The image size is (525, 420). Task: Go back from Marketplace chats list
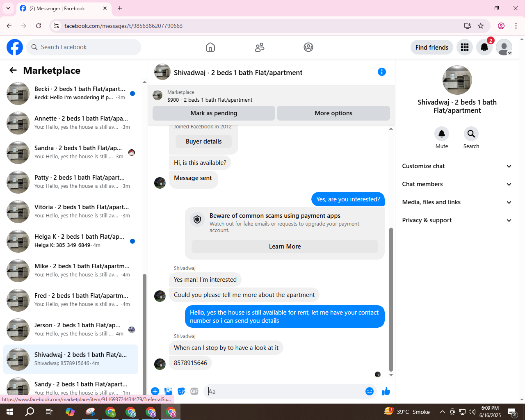click(x=13, y=71)
